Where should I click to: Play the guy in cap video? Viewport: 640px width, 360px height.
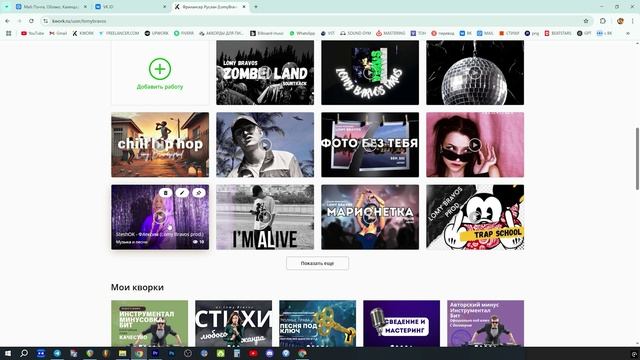265,144
